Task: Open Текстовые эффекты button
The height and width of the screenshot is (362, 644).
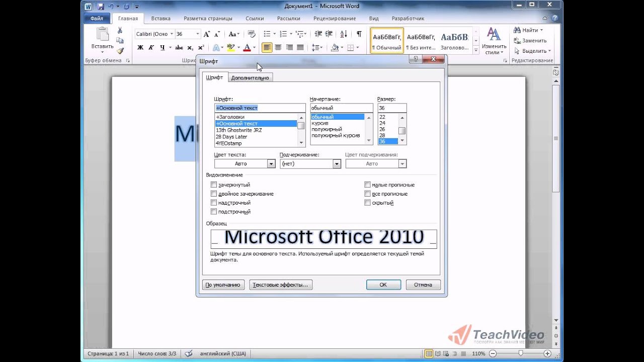Action: click(280, 285)
